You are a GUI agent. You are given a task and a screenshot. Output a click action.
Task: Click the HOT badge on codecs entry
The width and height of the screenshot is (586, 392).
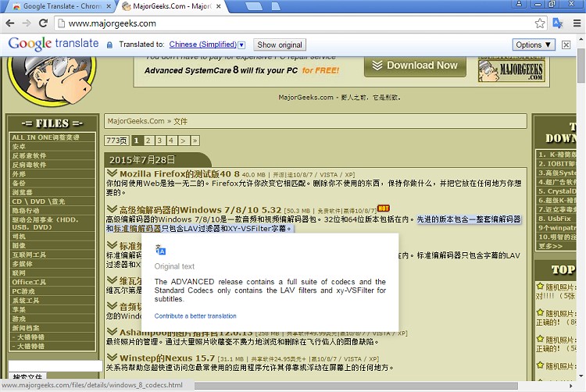(384, 208)
